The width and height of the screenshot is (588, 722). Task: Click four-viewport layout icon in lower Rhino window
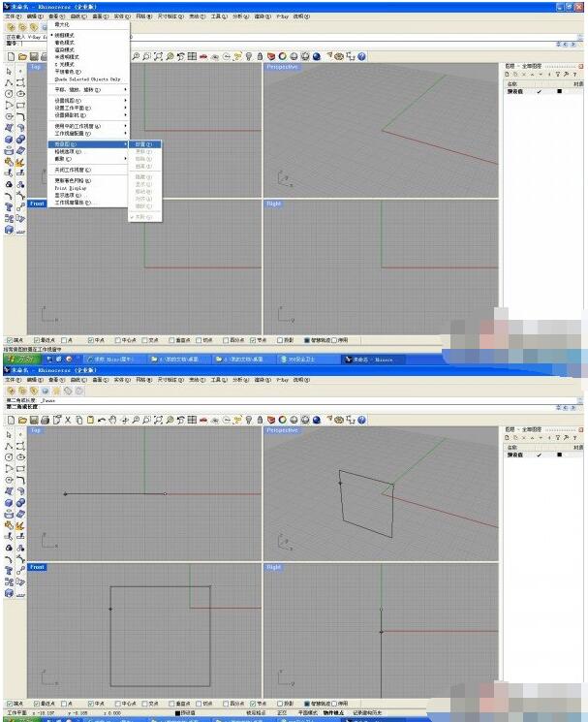pyautogui.click(x=193, y=420)
